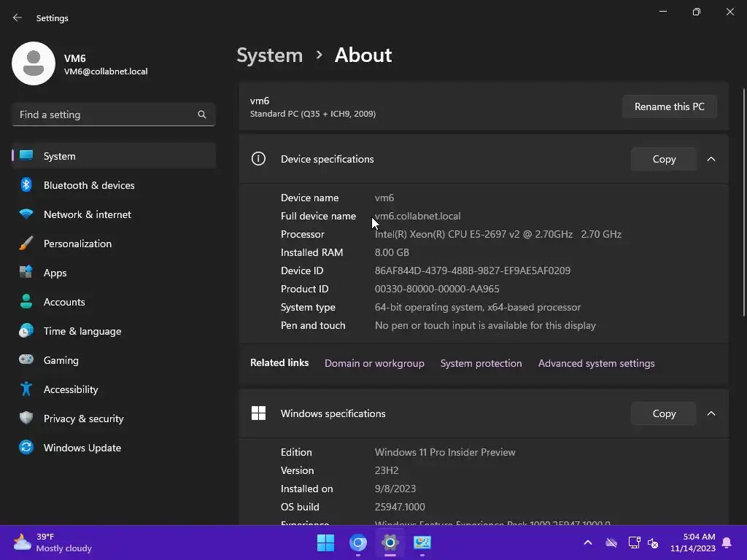Open the notification bell in taskbar
This screenshot has width=747, height=560.
(x=727, y=542)
